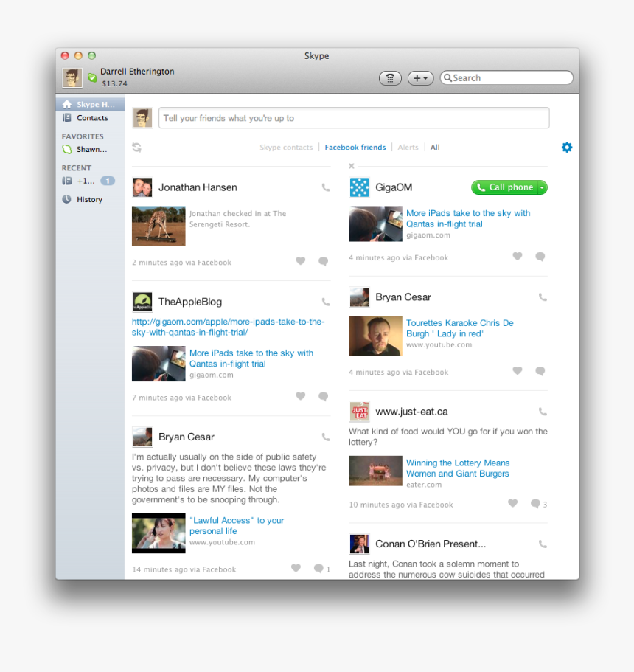Show All feed items
634x672 pixels.
tap(435, 148)
